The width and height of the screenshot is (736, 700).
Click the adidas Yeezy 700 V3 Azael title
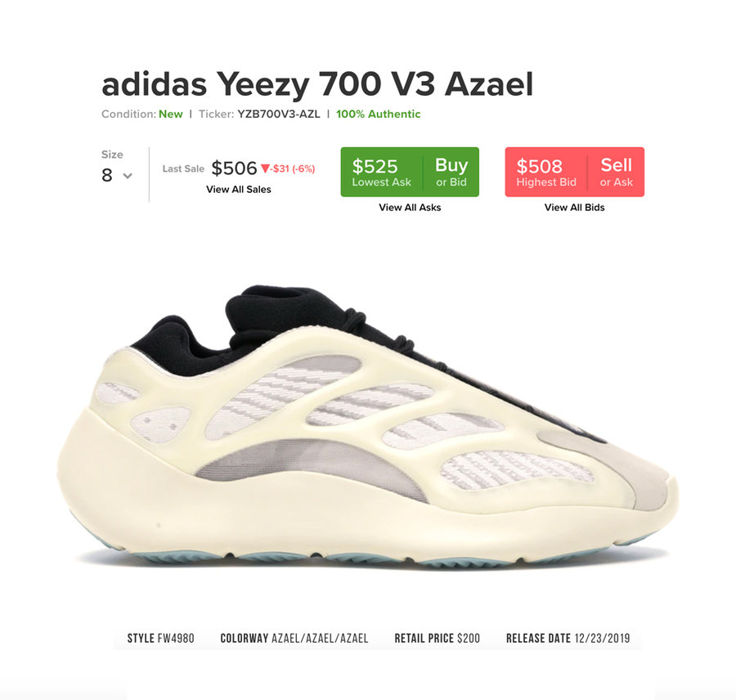pyautogui.click(x=317, y=84)
